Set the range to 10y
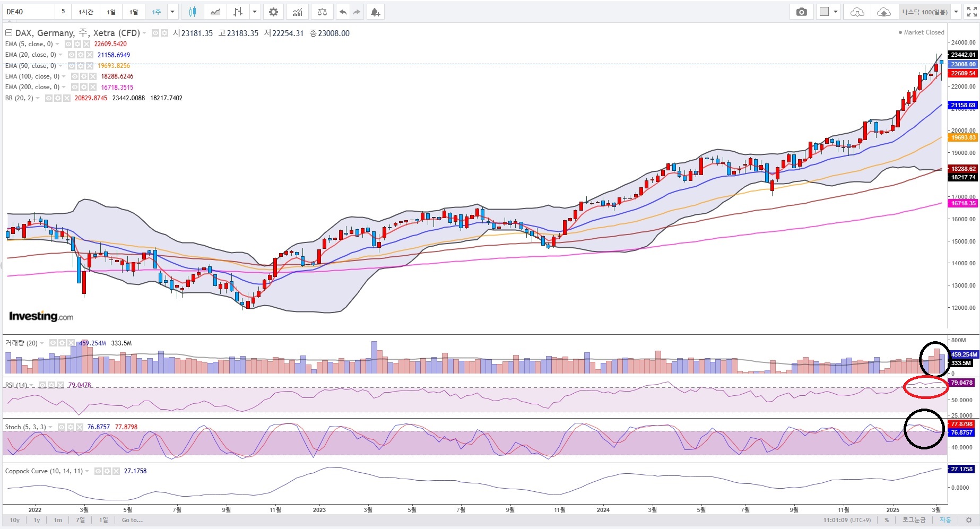Screen dimensions: 980x529 [x=15, y=520]
